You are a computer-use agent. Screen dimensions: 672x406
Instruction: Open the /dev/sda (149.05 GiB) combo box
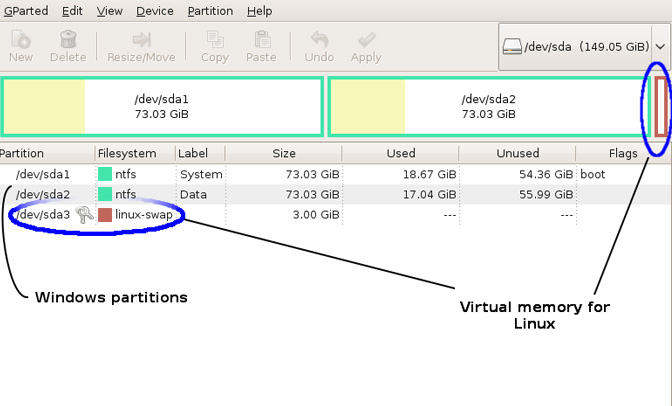(x=584, y=47)
